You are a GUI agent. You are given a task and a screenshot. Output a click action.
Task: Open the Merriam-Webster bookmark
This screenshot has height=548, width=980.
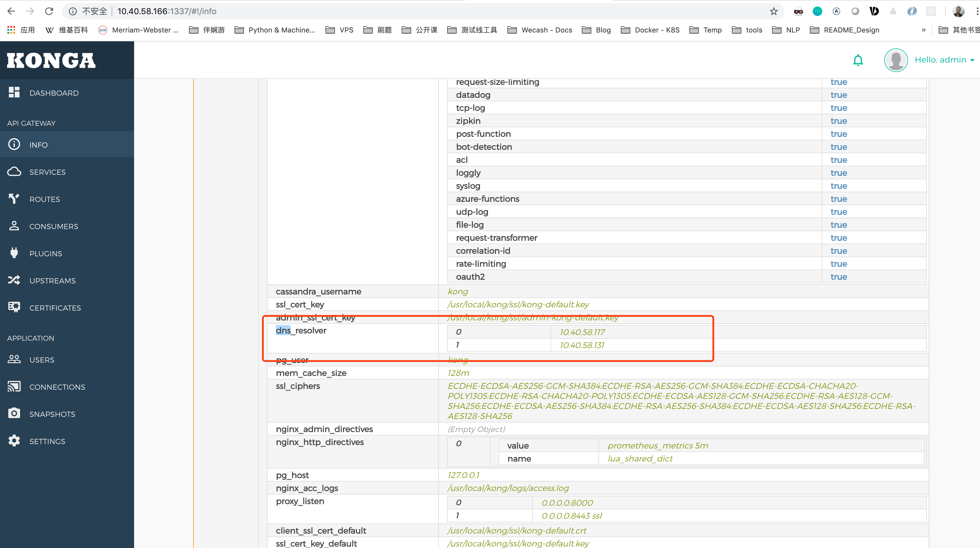pyautogui.click(x=139, y=30)
